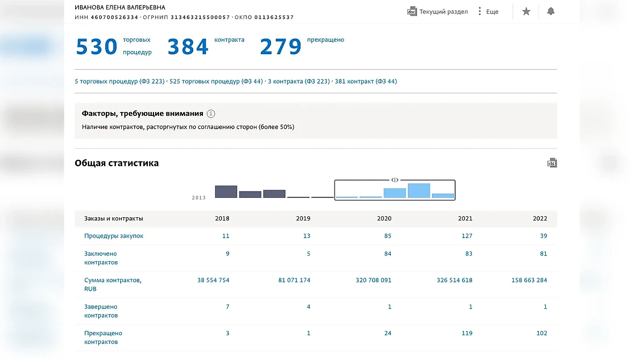Open 3 контракта (ФЗ 223) link
Image resolution: width=644 pixels, height=362 pixels.
298,82
